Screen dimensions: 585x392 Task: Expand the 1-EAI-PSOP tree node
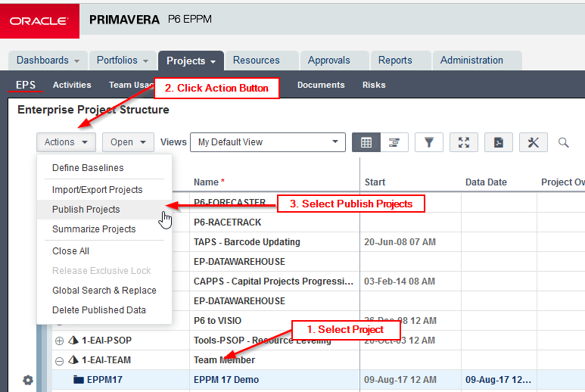(x=59, y=341)
